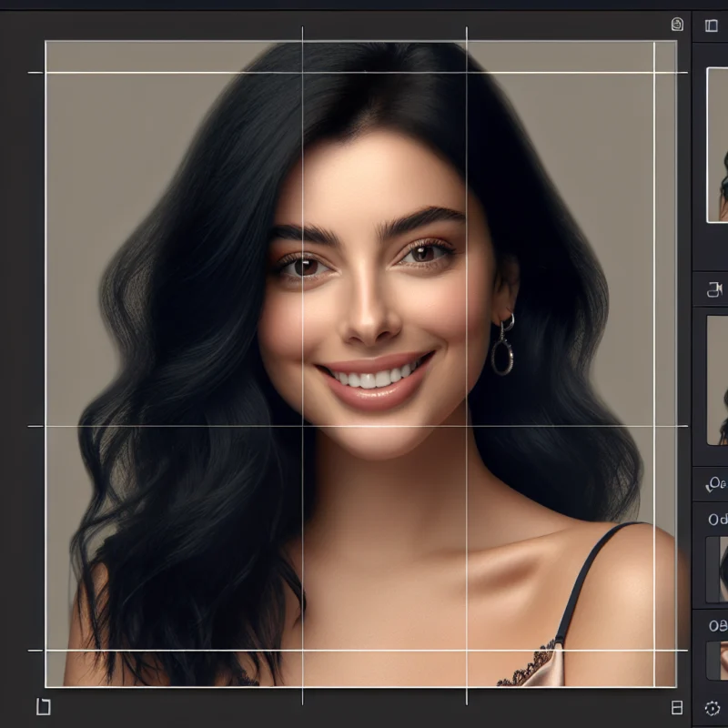The width and height of the screenshot is (728, 728).
Task: Click the camera icon in the right sidebar
Action: click(714, 289)
